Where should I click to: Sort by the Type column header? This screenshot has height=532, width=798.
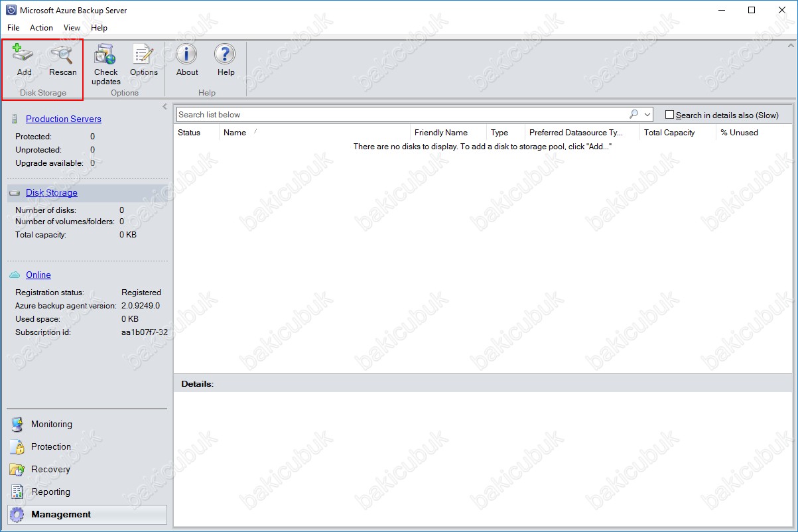(505, 133)
